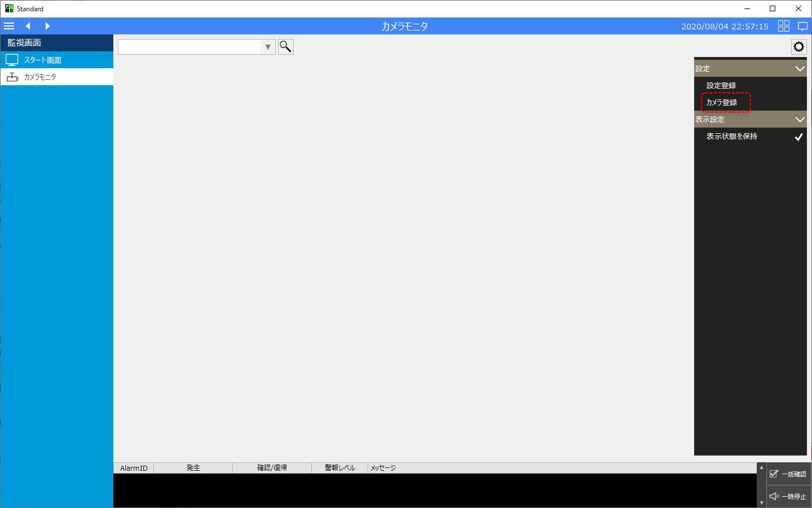Toggle 表示状態を保持 display state option

pyautogui.click(x=731, y=136)
